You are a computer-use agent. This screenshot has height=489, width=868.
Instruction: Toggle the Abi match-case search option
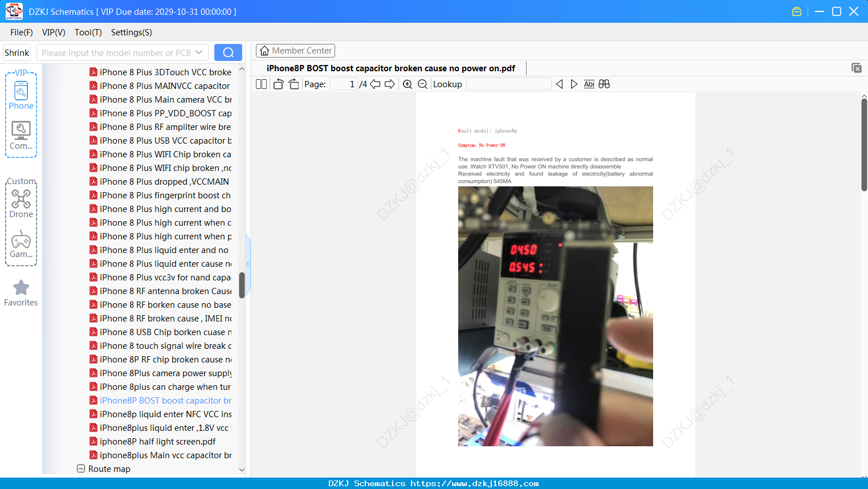(x=589, y=84)
